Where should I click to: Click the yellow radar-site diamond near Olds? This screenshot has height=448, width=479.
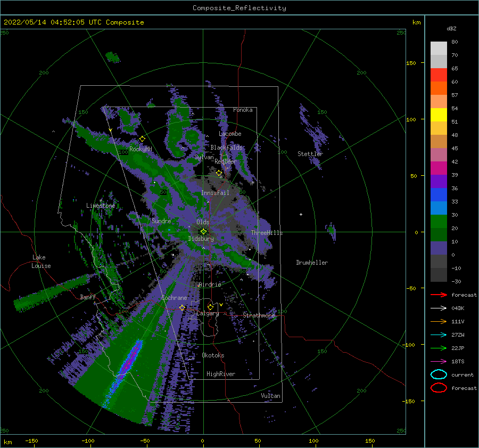coord(203,232)
